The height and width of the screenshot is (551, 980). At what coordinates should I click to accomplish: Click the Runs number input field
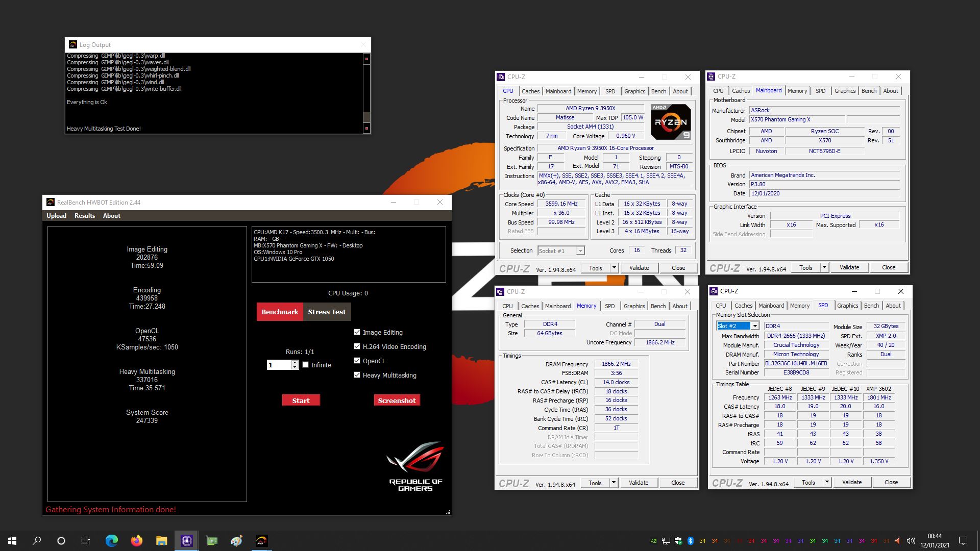(x=279, y=365)
